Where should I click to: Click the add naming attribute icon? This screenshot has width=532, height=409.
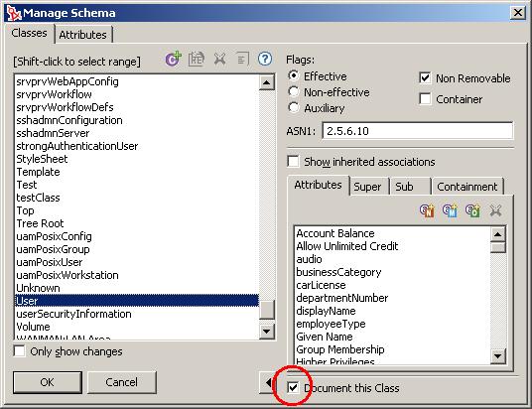[x=427, y=210]
